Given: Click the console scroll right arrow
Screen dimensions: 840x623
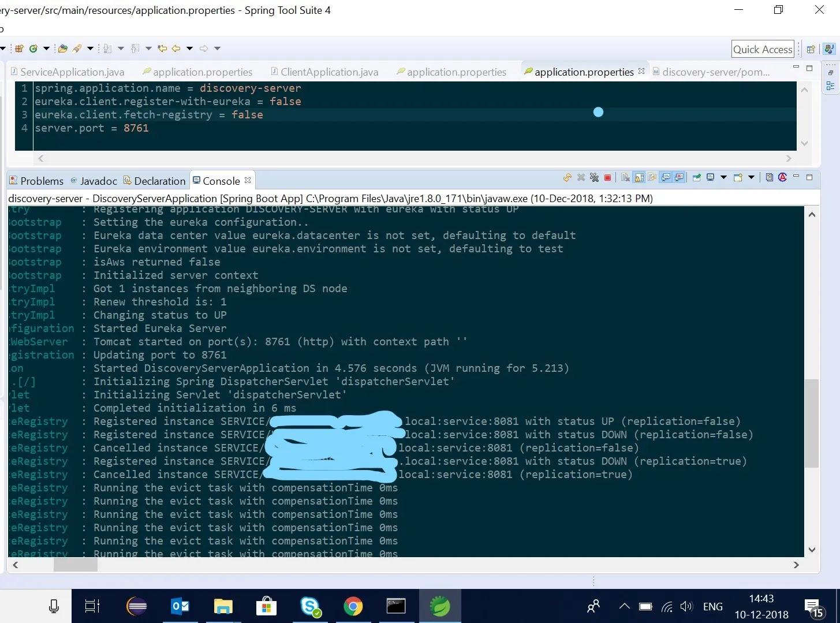Looking at the screenshot, I should [796, 565].
